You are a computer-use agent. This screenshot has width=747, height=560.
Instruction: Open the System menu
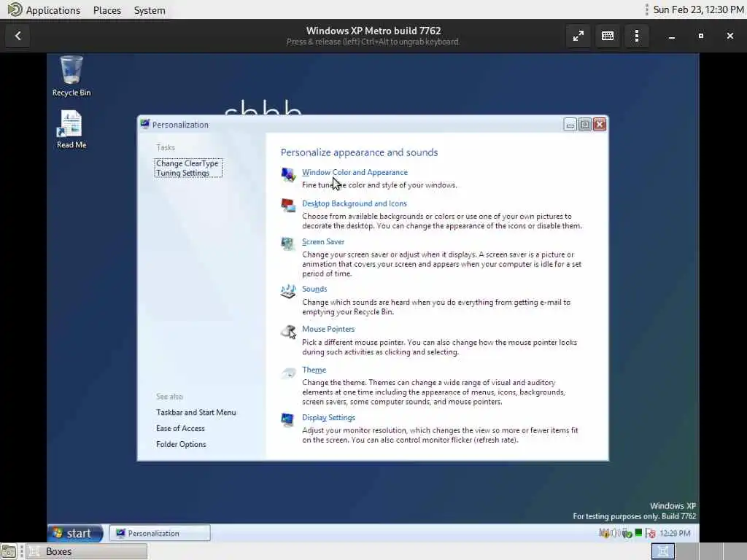tap(150, 10)
